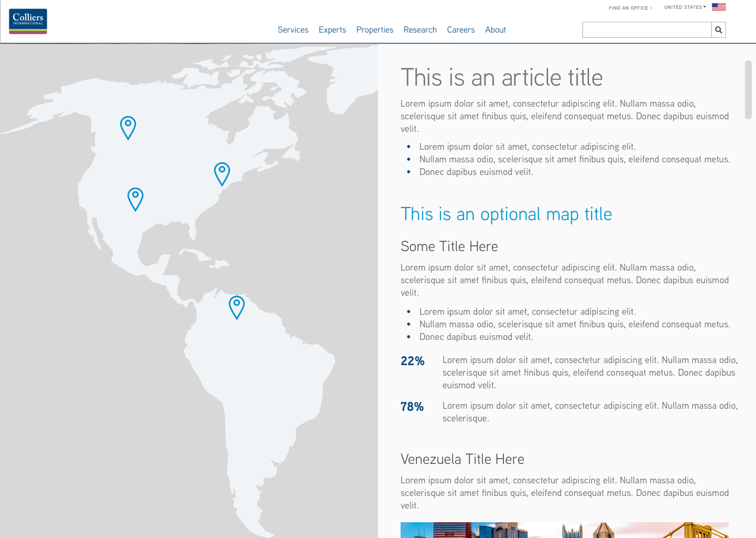This screenshot has height=538, width=756.
Task: Open the Services menu
Action: [293, 30]
